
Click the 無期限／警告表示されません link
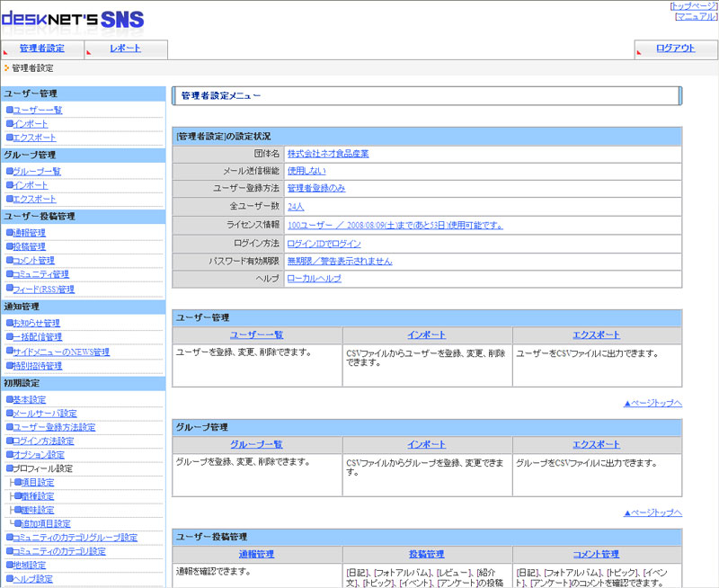point(340,261)
